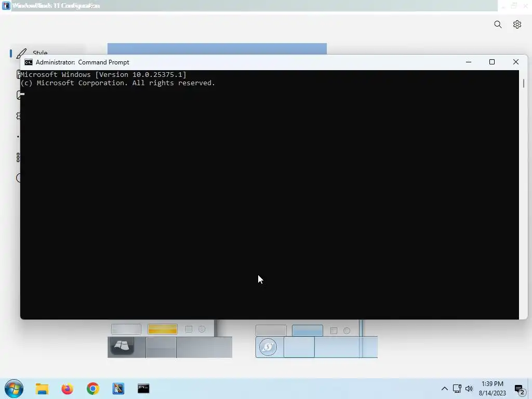Select the Windows 7 style preview thumbnail
The width and height of the screenshot is (532, 399).
pos(170,339)
